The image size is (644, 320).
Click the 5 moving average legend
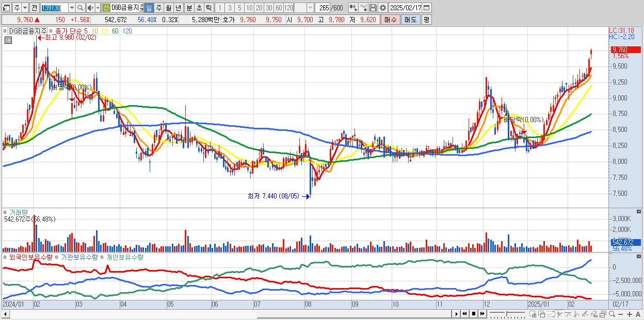coord(86,31)
